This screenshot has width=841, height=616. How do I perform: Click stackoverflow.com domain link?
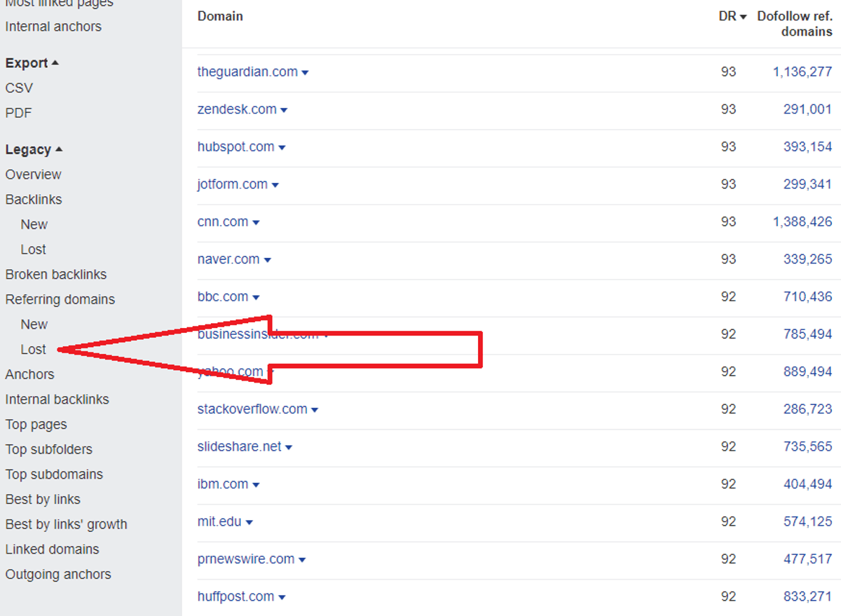tap(252, 409)
